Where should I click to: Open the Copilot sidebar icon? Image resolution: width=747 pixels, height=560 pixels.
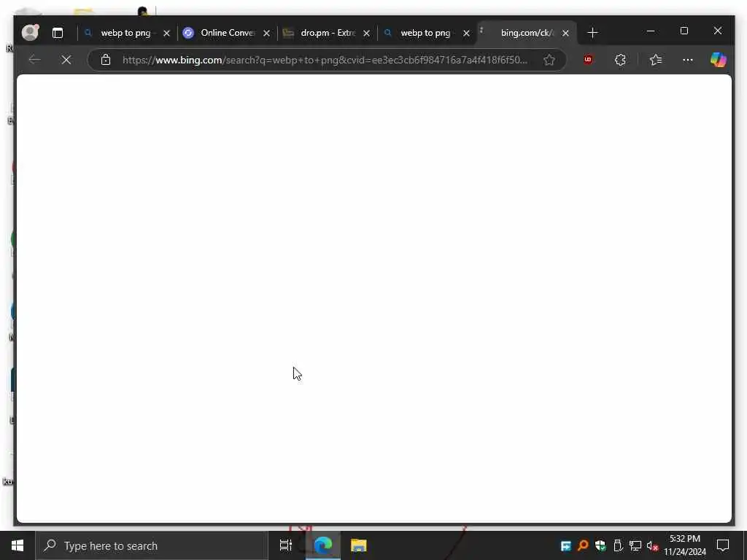coord(719,60)
